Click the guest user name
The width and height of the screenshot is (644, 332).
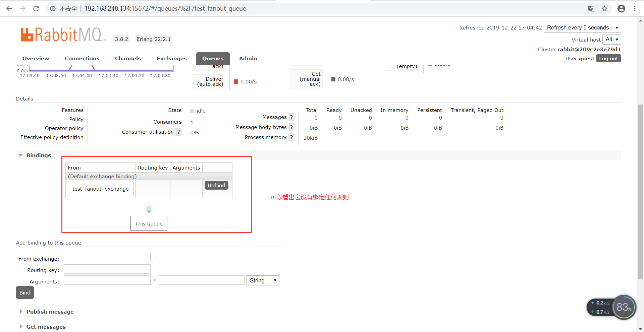point(586,58)
